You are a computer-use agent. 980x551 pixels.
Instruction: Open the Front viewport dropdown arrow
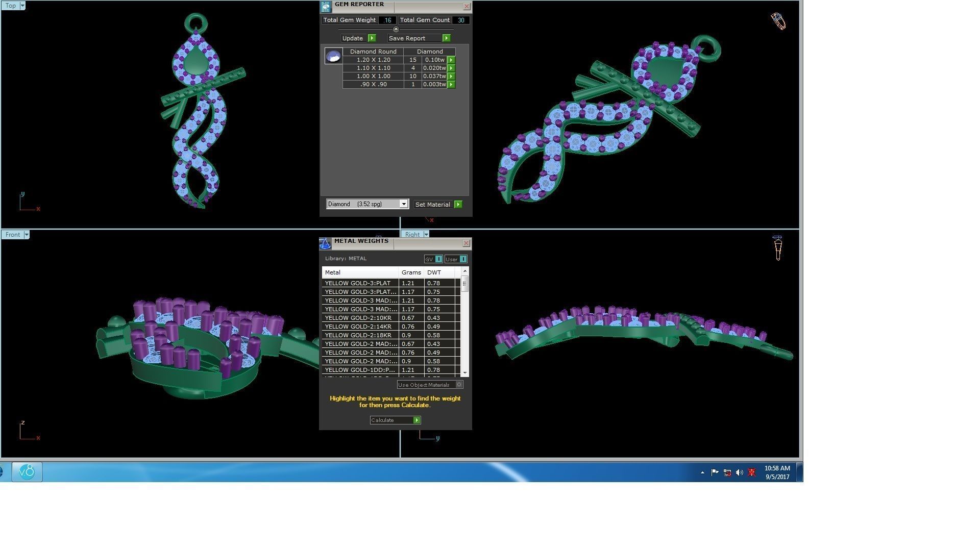pyautogui.click(x=27, y=235)
